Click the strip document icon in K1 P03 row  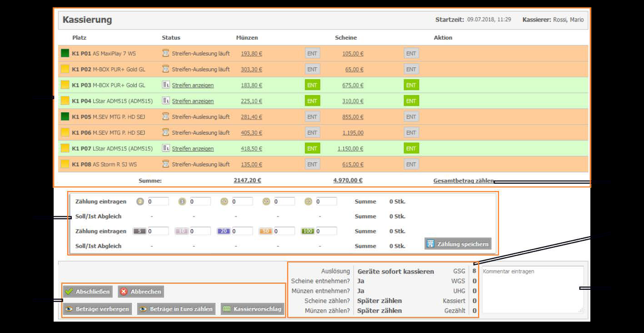(166, 85)
